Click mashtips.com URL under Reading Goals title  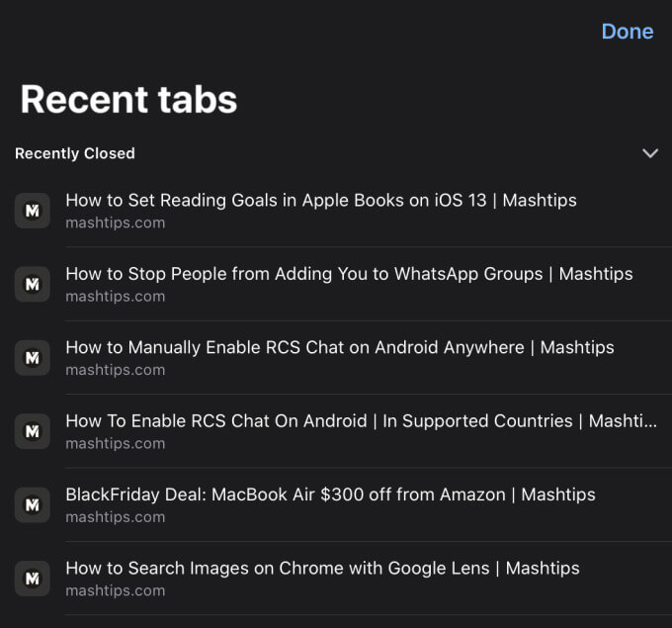[x=115, y=224]
